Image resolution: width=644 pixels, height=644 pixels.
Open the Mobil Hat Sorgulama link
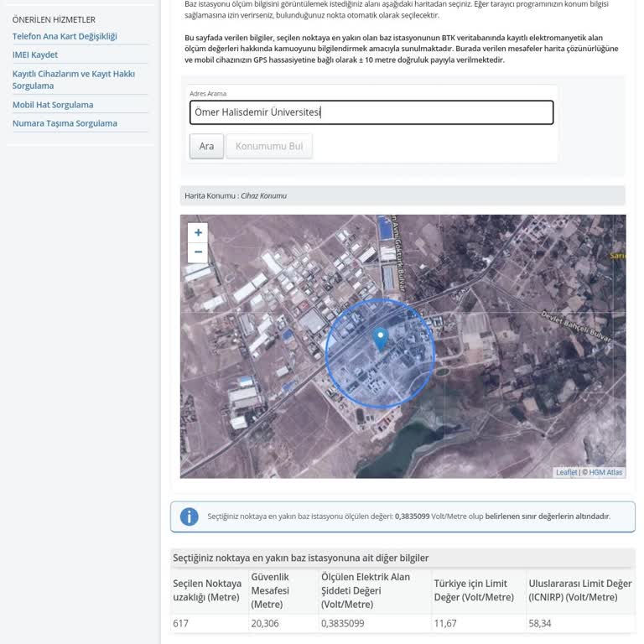pyautogui.click(x=53, y=105)
